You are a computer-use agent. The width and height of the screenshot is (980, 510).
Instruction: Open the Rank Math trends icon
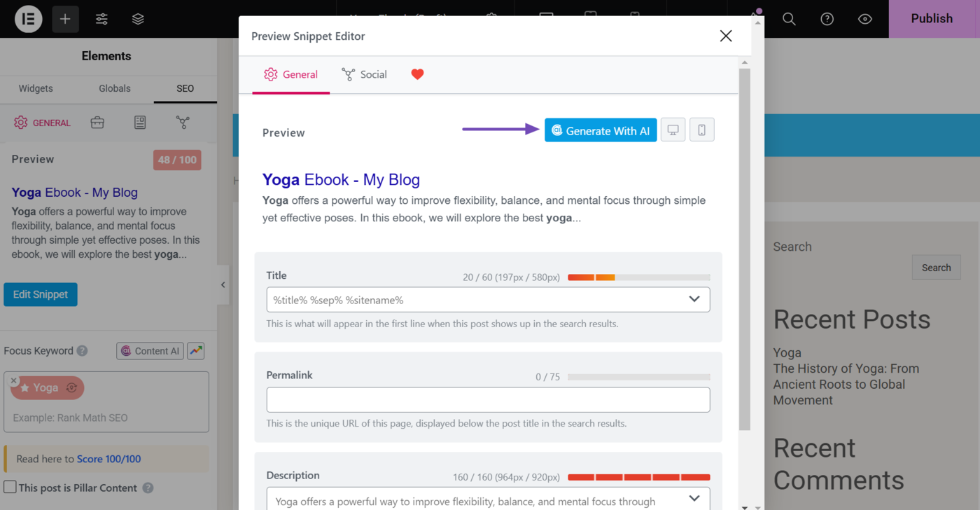(x=196, y=351)
